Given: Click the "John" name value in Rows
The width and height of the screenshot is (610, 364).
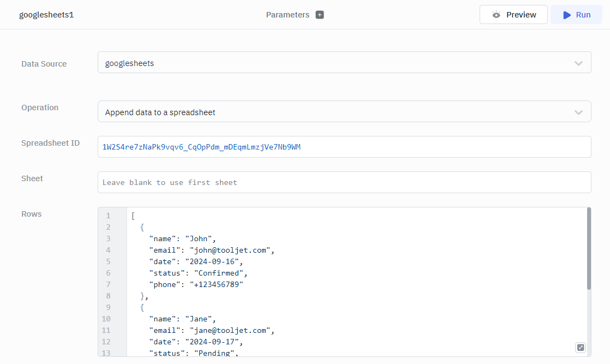Looking at the screenshot, I should [x=201, y=238].
